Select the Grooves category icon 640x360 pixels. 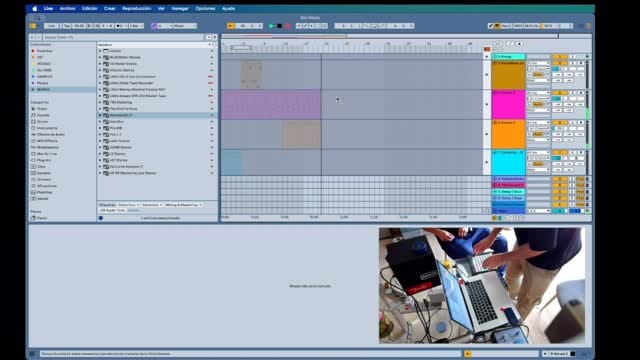point(33,180)
